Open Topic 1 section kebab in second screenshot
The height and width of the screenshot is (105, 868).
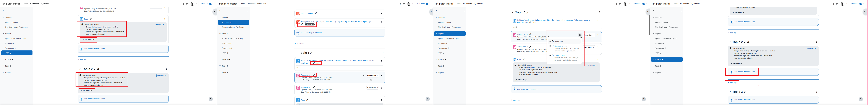click(x=383, y=53)
